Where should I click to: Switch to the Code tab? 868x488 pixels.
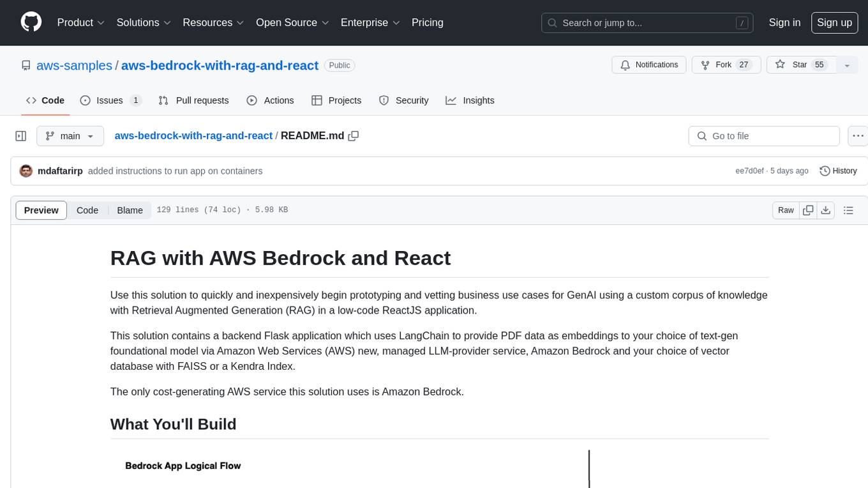[x=45, y=100]
